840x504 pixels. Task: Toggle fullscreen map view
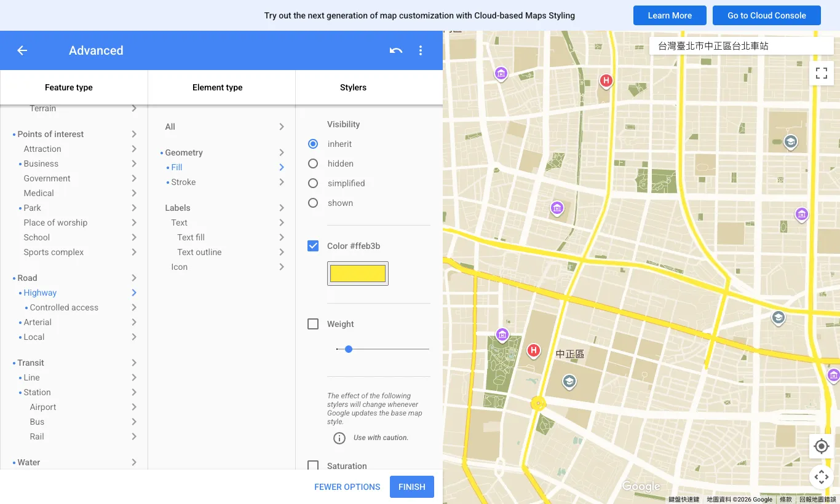(x=822, y=74)
